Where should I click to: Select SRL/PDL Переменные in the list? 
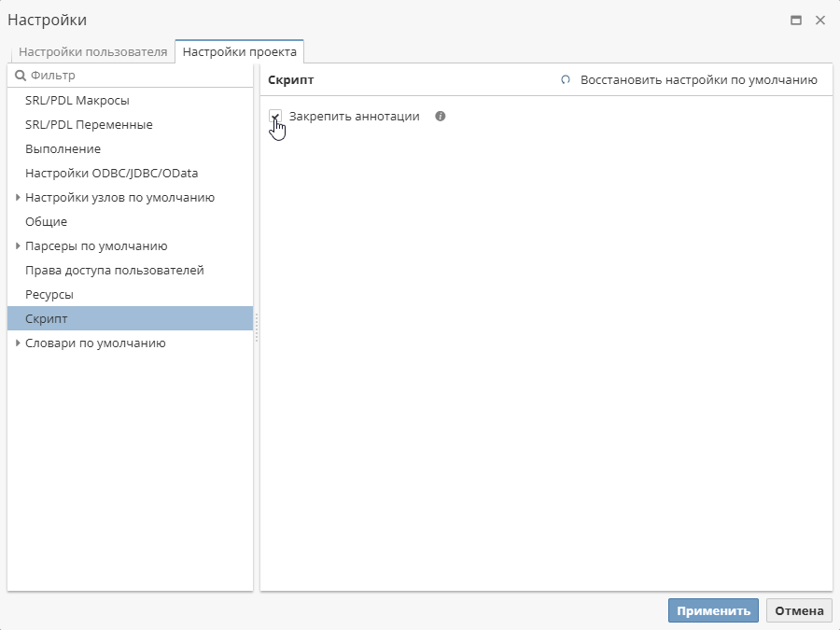click(89, 125)
